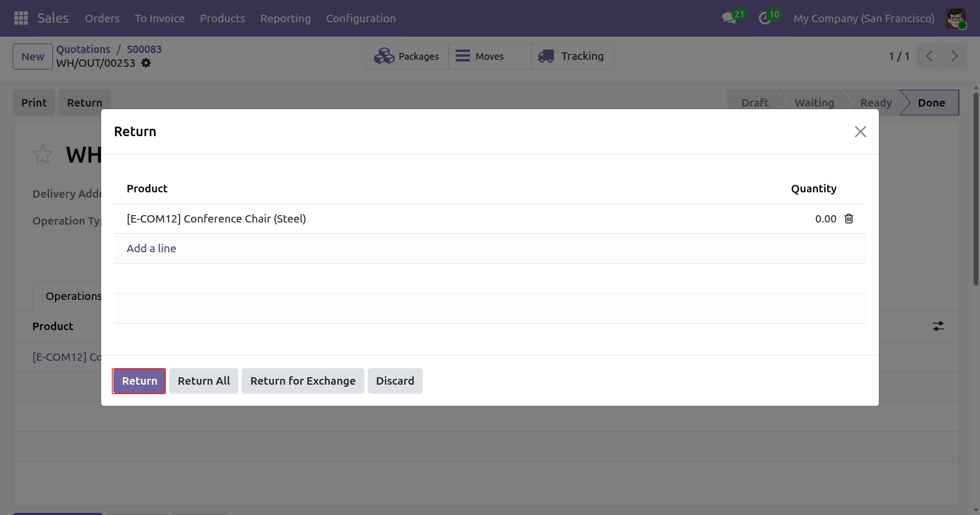The height and width of the screenshot is (515, 980).
Task: Click the Print button
Action: tap(34, 103)
